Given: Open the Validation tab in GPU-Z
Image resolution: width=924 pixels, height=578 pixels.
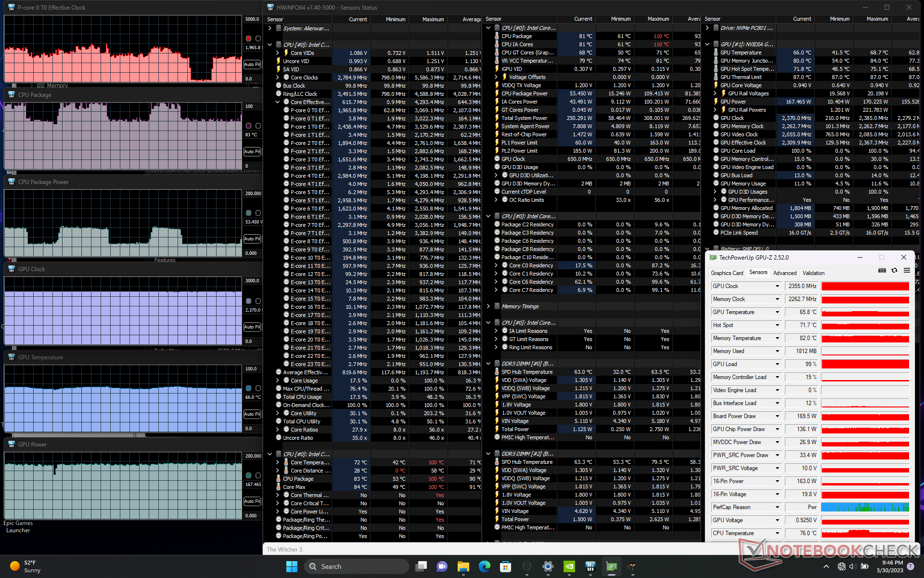Looking at the screenshot, I should tap(813, 273).
